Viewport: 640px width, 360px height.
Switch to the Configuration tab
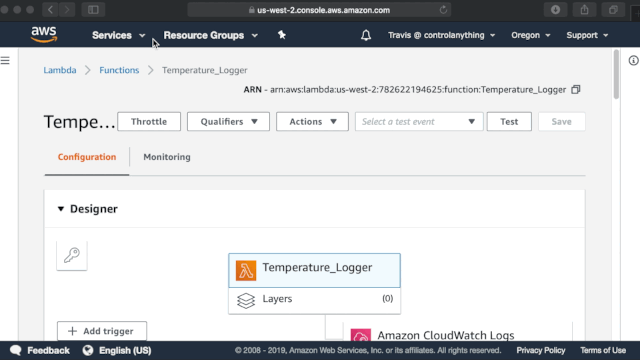pos(87,157)
